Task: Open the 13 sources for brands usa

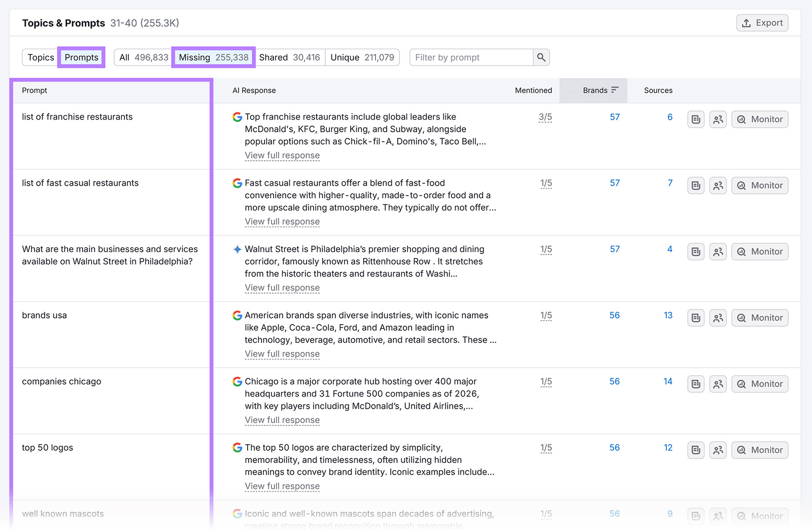Action: (668, 315)
